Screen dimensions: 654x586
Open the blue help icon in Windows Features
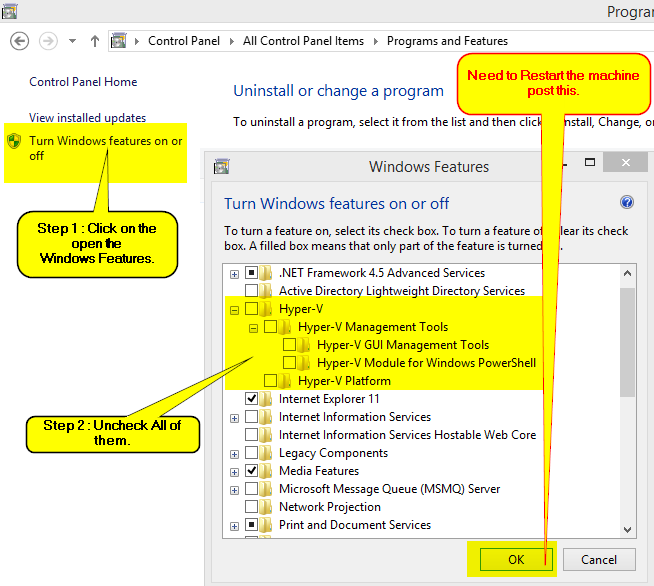627,202
